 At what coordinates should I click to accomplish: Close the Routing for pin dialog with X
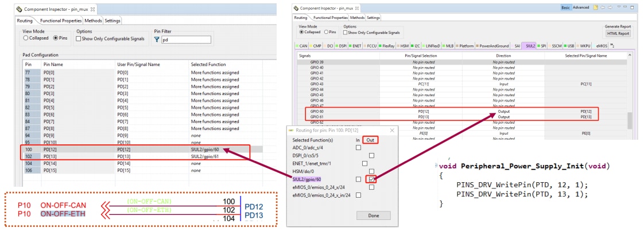392,131
